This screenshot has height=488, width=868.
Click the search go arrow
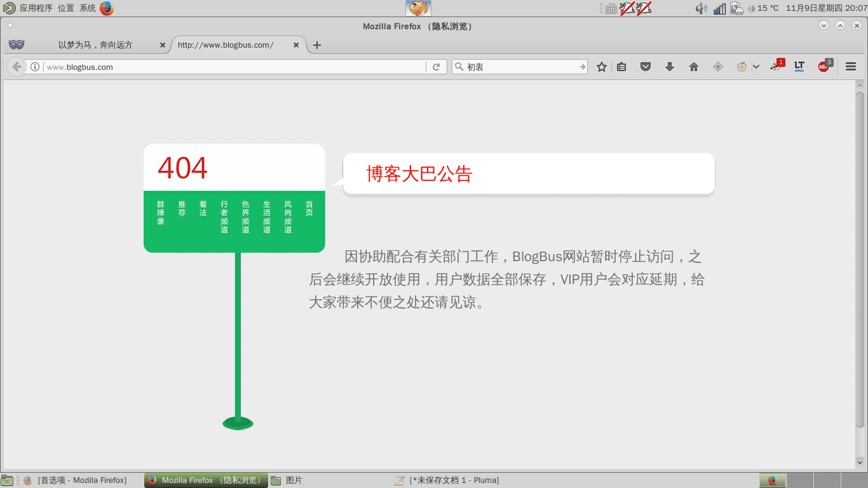pos(582,67)
